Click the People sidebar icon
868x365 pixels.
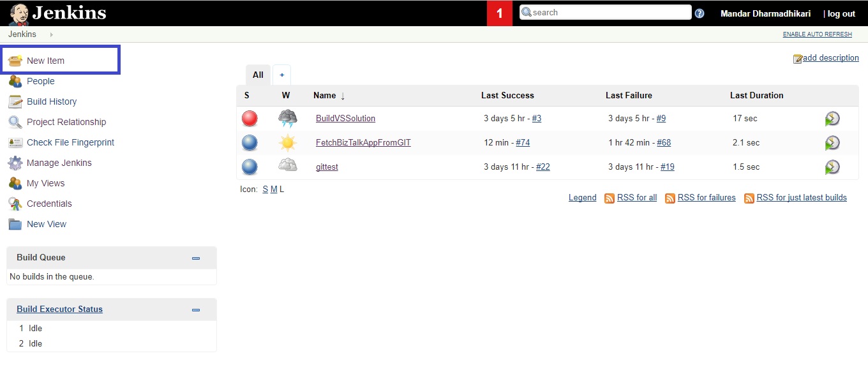click(x=15, y=81)
